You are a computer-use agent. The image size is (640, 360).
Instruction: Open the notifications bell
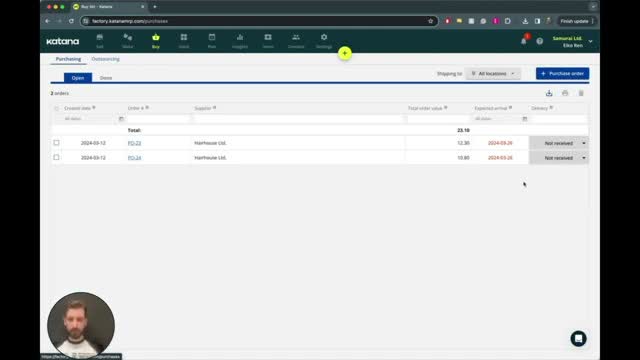(x=524, y=41)
